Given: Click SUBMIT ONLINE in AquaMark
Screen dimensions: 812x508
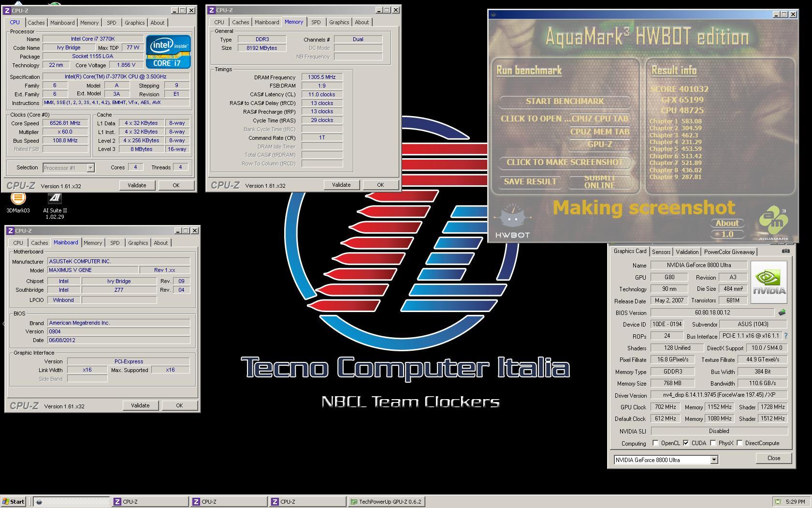Looking at the screenshot, I should pyautogui.click(x=599, y=181).
